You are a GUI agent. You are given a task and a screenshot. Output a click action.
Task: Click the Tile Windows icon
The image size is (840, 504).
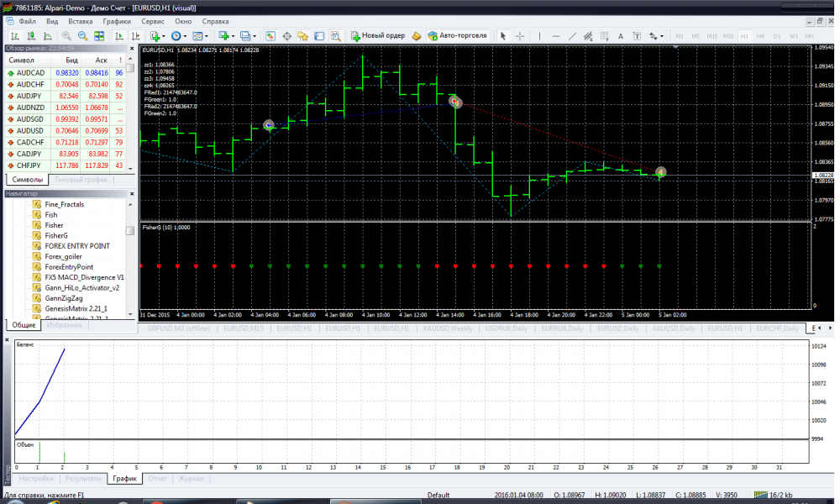tap(100, 36)
